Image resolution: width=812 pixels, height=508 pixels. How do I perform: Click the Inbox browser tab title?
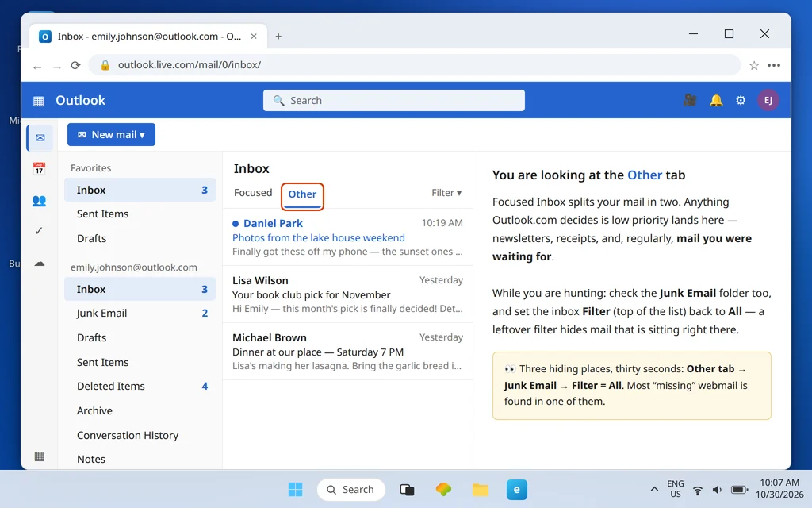point(149,37)
